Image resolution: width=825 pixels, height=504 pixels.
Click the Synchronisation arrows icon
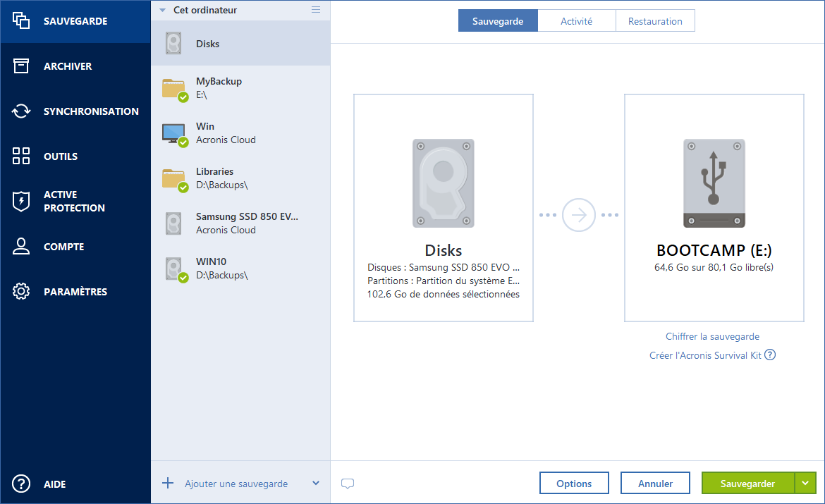[22, 111]
